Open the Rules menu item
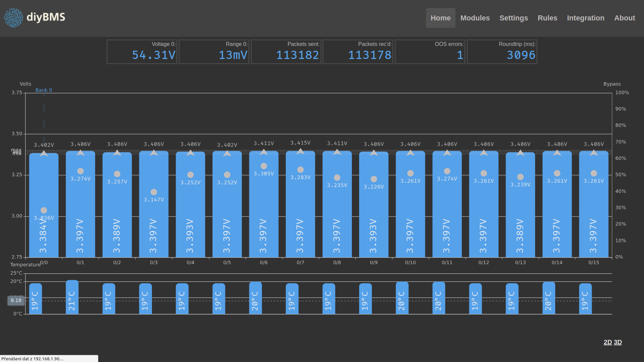 tap(547, 18)
